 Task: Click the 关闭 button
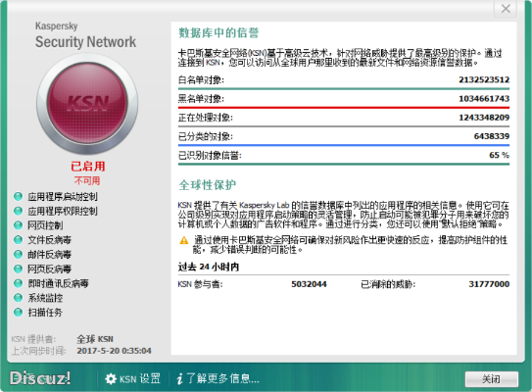tap(491, 378)
